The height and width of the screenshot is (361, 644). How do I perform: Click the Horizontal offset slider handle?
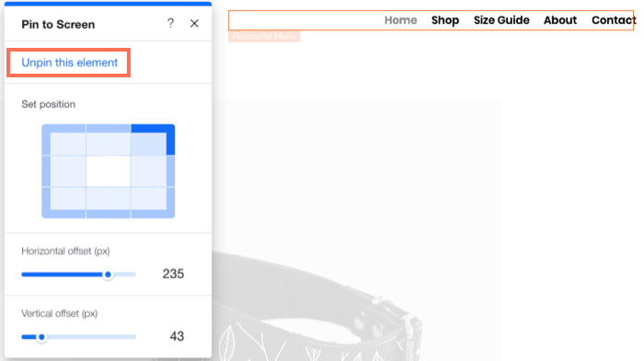click(108, 274)
